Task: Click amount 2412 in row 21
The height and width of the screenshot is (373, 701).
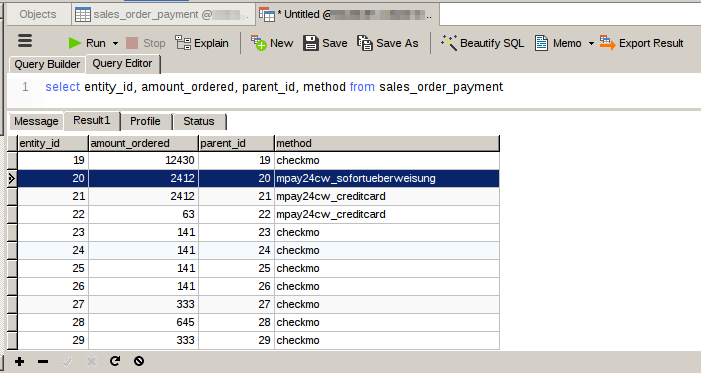Action: 144,196
